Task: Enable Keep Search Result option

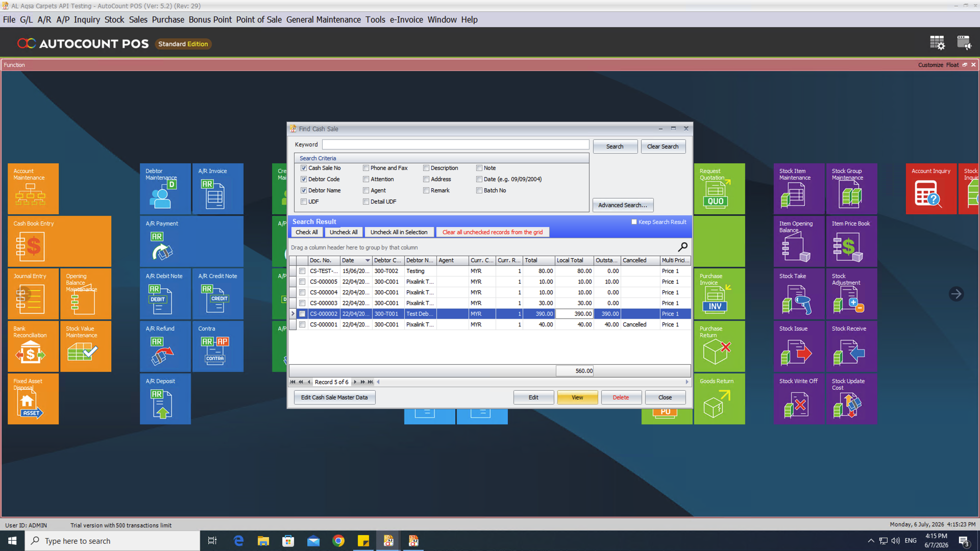Action: pyautogui.click(x=634, y=222)
